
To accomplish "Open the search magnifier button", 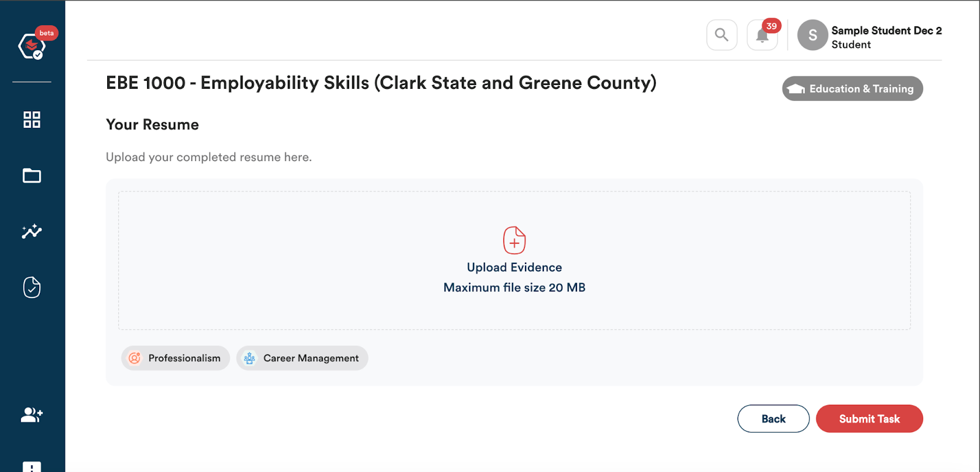I will pos(722,35).
